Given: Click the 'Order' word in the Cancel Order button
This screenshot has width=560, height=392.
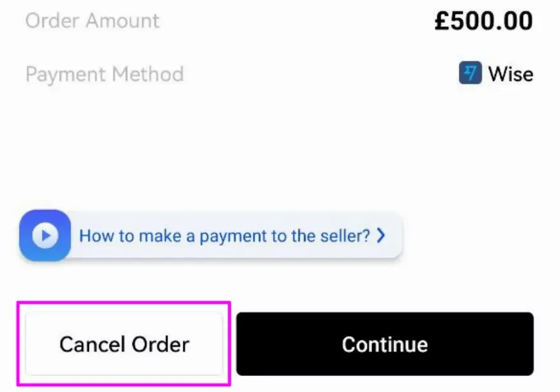Looking at the screenshot, I should click(x=160, y=345).
